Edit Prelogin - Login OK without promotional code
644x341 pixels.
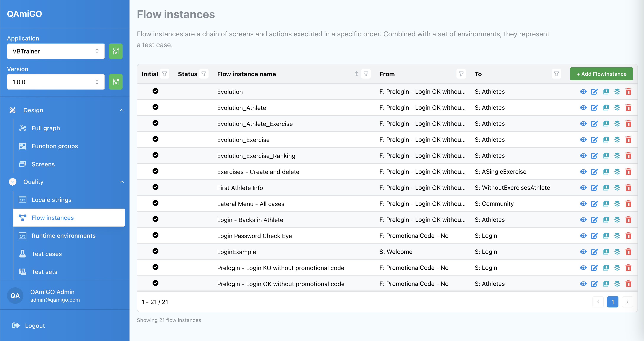point(594,283)
